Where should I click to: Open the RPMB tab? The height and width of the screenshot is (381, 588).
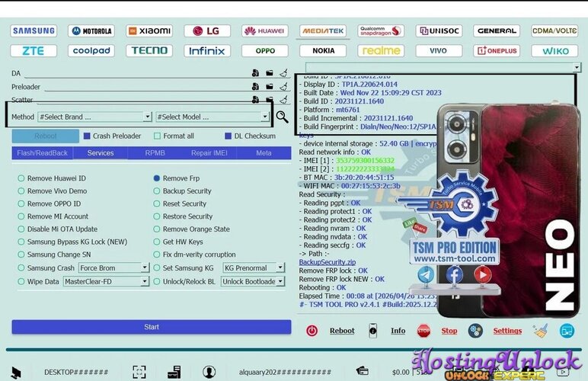pos(155,153)
